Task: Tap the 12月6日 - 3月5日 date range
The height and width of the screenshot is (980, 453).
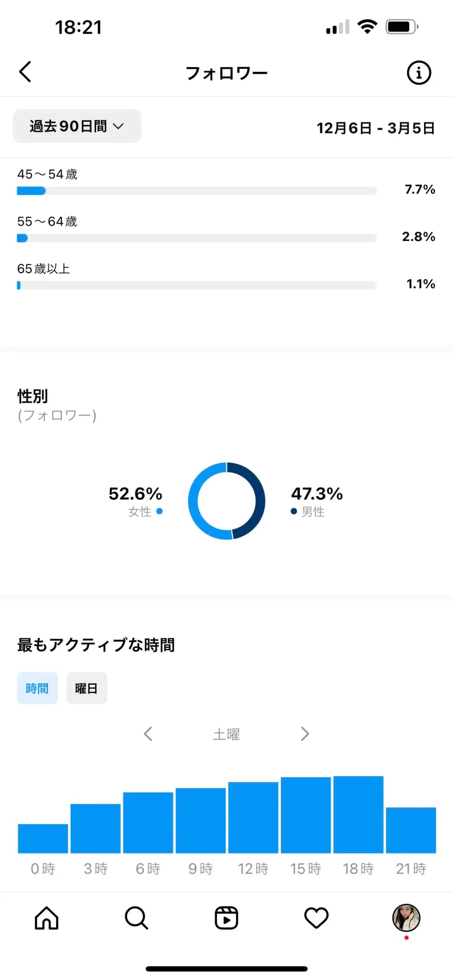Action: 376,128
